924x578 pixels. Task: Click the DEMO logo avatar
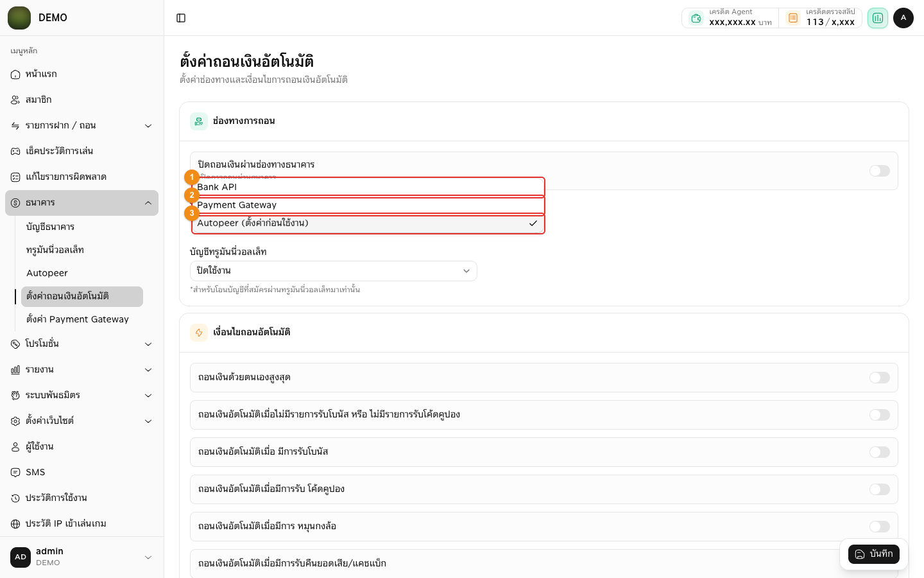tap(19, 18)
